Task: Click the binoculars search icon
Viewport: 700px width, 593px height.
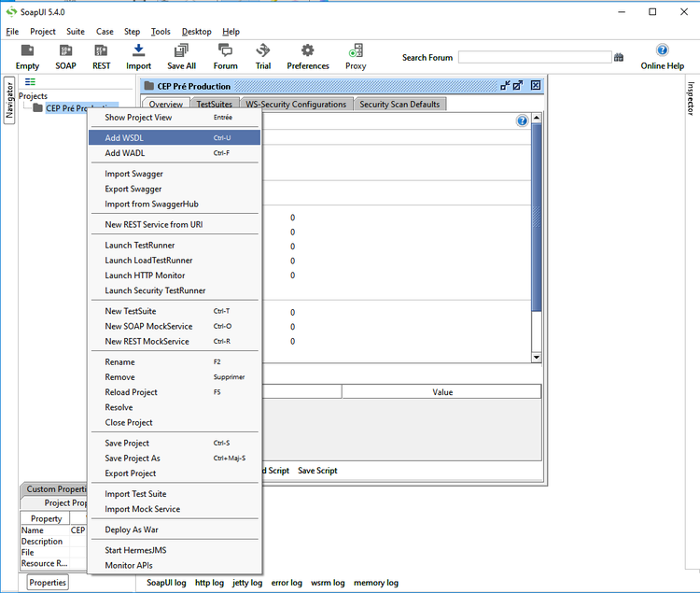Action: tap(618, 57)
